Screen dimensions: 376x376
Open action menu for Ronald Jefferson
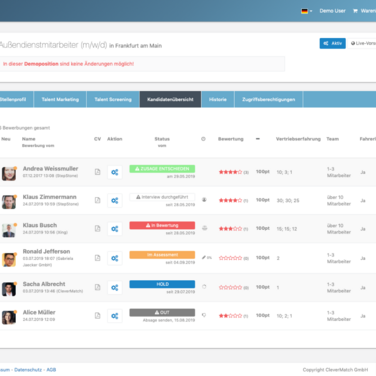(x=115, y=258)
